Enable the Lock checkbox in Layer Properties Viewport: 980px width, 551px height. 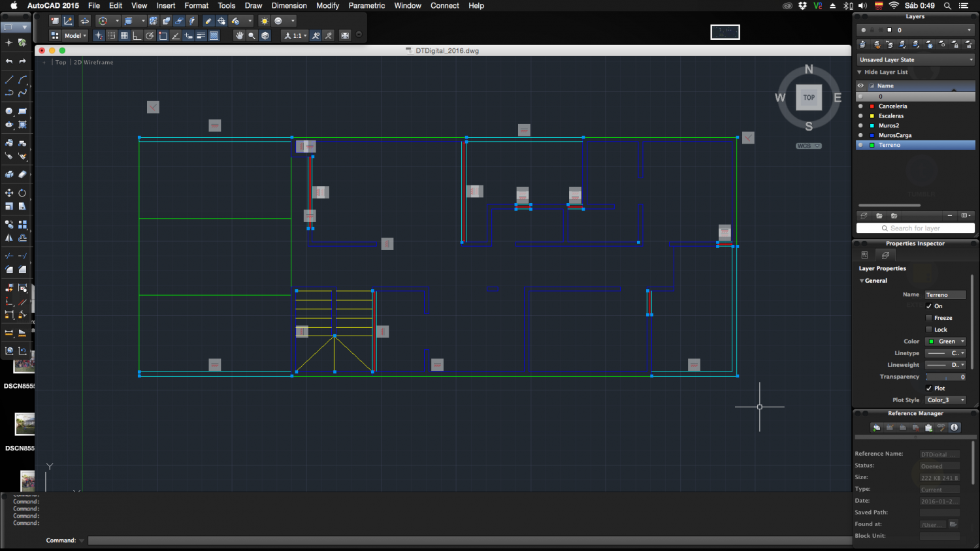930,329
